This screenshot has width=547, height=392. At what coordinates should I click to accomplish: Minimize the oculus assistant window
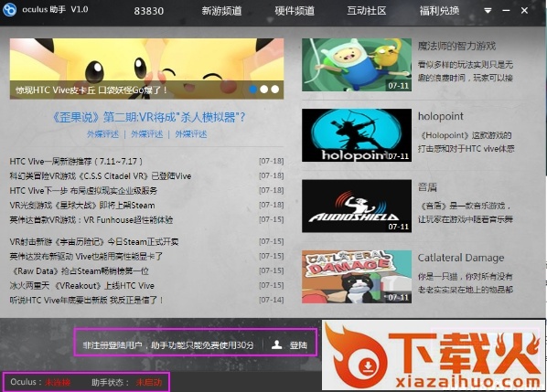tap(506, 11)
